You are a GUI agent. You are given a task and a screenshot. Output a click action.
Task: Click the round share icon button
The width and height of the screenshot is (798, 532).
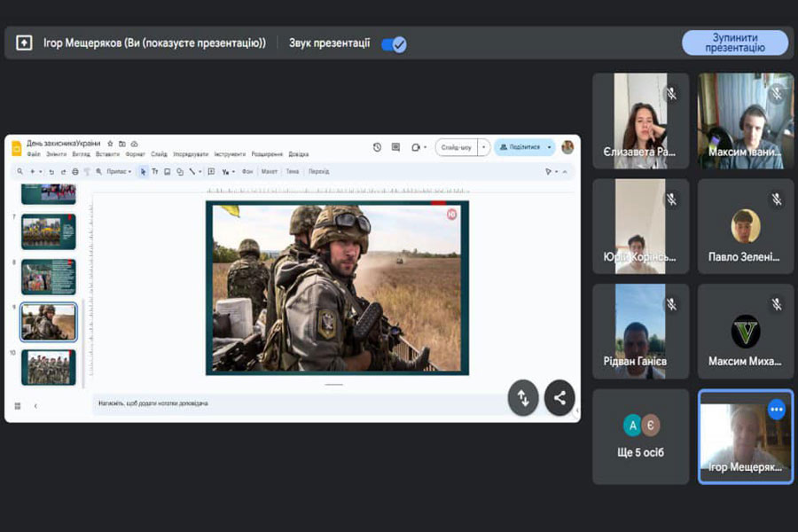(559, 398)
